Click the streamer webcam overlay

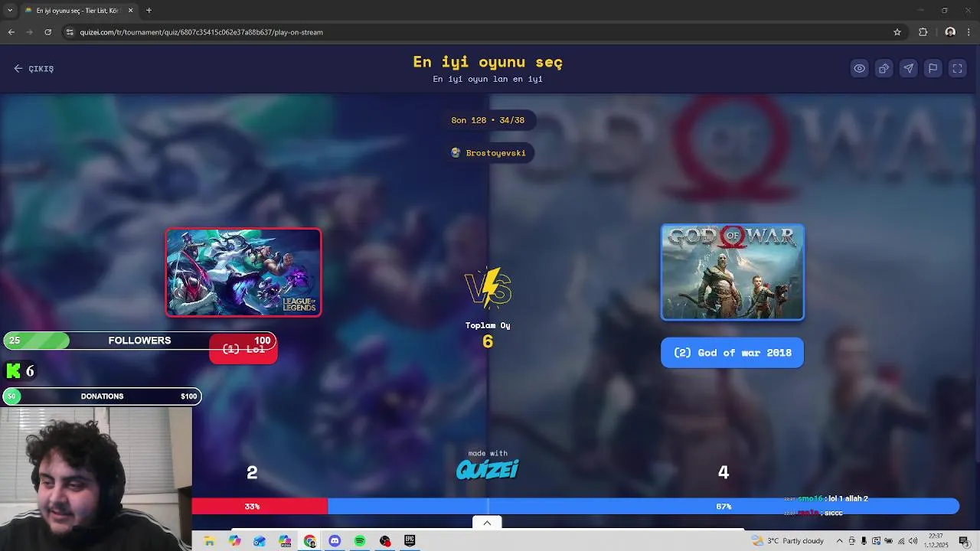point(96,478)
